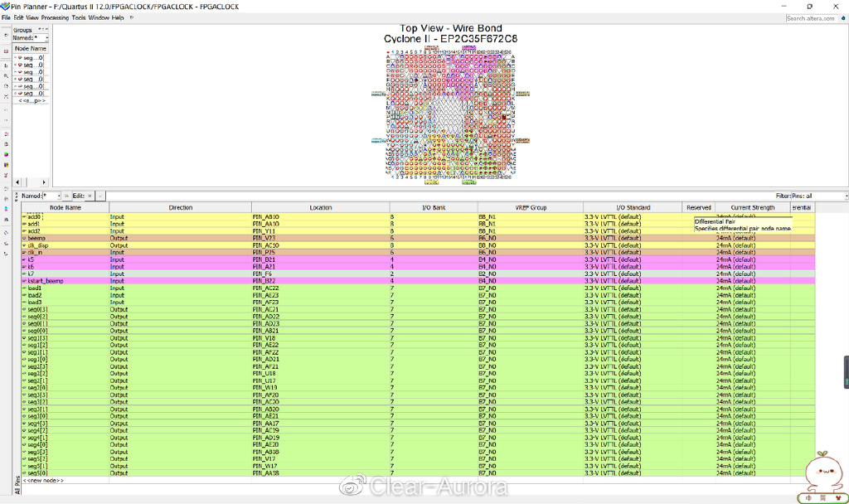The width and height of the screenshot is (849, 504).
Task: Click the Search altera.com field
Action: pyautogui.click(x=811, y=18)
